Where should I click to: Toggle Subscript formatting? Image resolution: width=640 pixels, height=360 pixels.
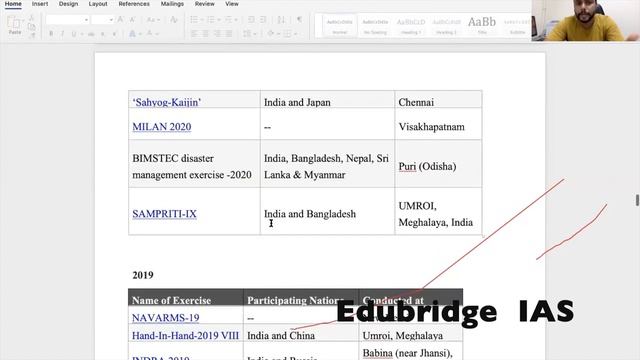[103, 34]
